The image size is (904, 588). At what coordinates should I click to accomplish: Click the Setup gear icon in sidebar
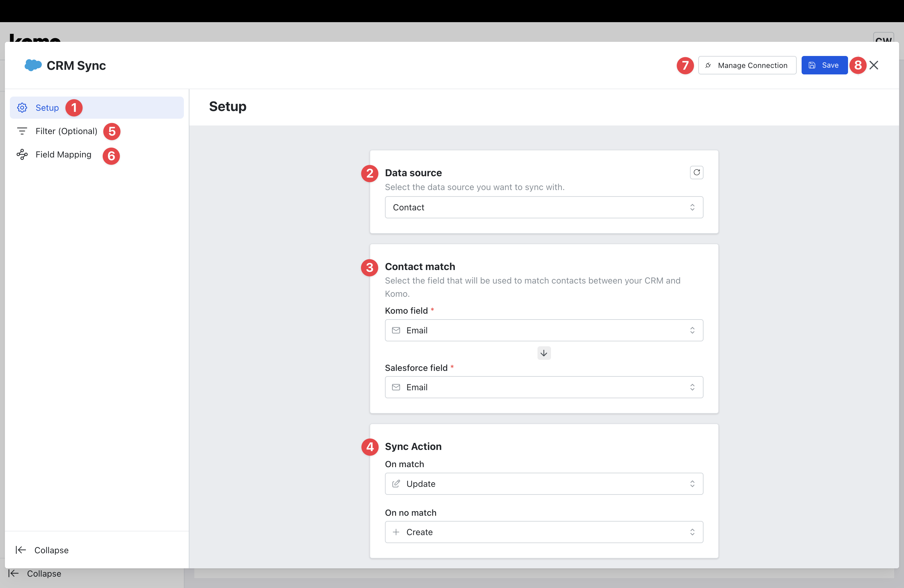coord(22,108)
